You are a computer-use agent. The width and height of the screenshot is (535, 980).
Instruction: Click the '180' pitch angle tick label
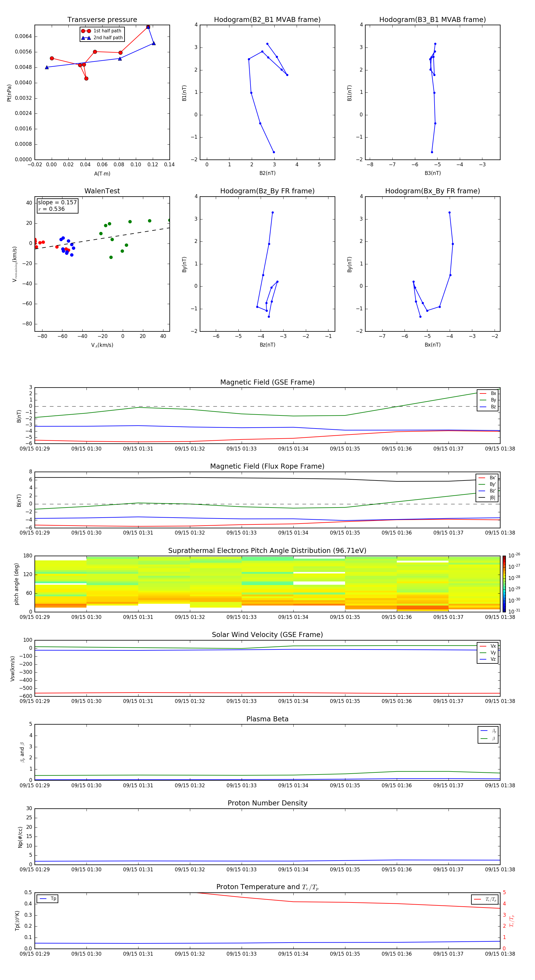tap(28, 556)
